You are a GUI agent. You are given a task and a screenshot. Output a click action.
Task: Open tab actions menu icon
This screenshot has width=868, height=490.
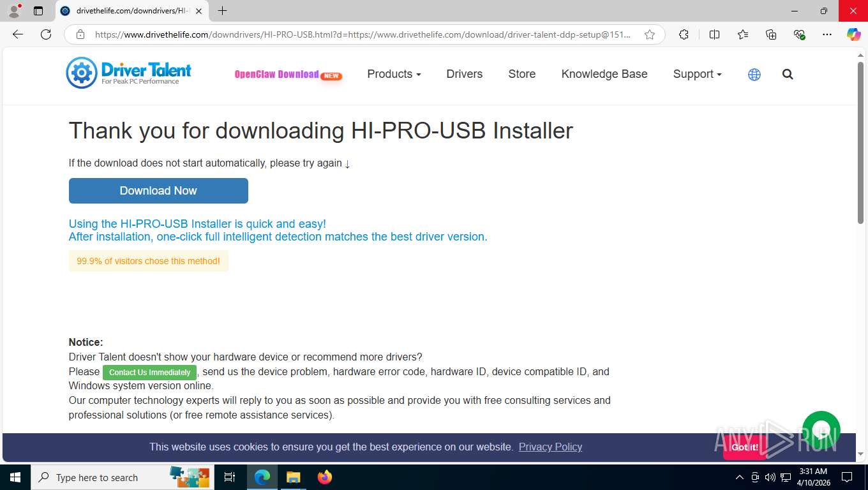pos(38,11)
